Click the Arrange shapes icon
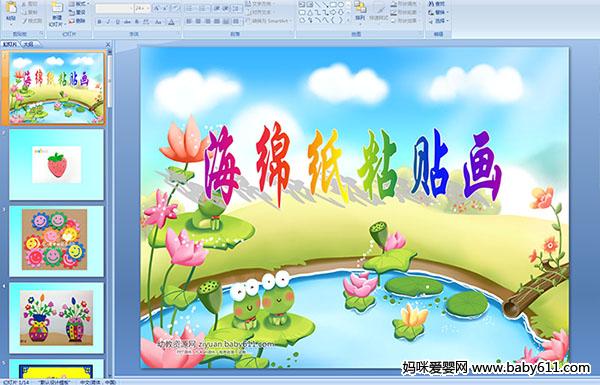 [x=360, y=11]
